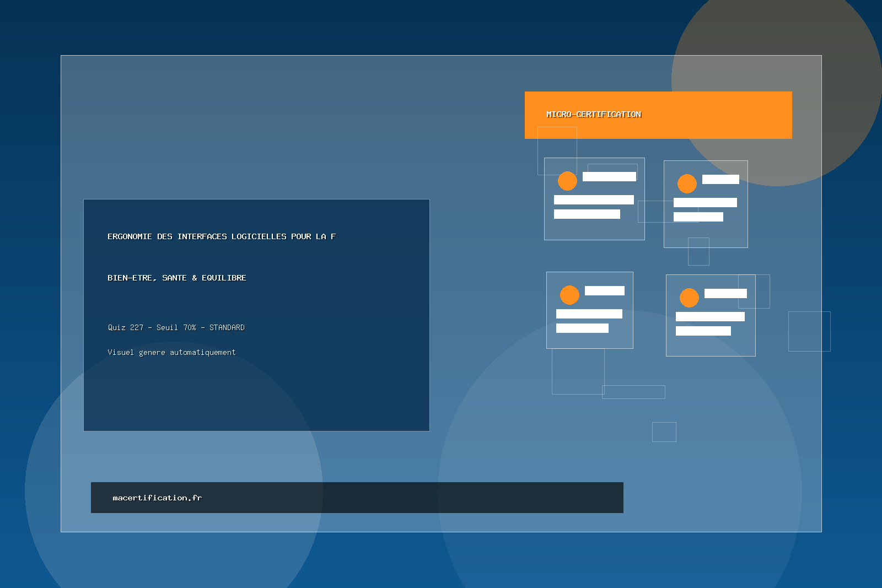Click the small outlined square below the cards
This screenshot has width=882, height=588.
click(664, 431)
